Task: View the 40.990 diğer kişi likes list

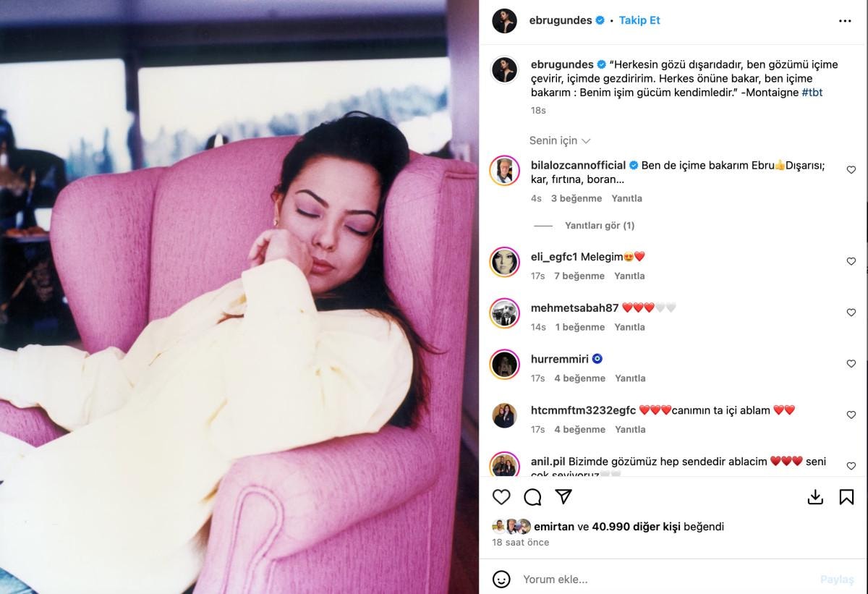Action: point(636,527)
